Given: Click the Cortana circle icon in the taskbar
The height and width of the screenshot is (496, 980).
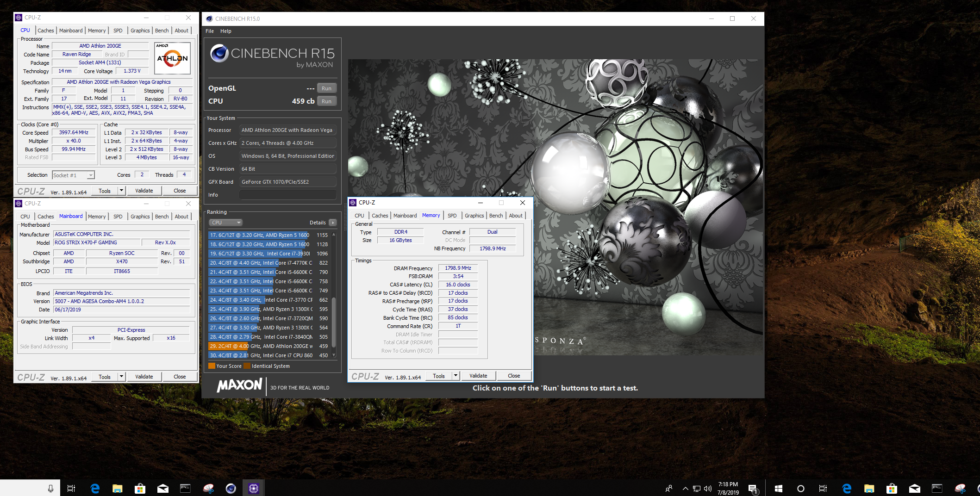Looking at the screenshot, I should click(801, 488).
